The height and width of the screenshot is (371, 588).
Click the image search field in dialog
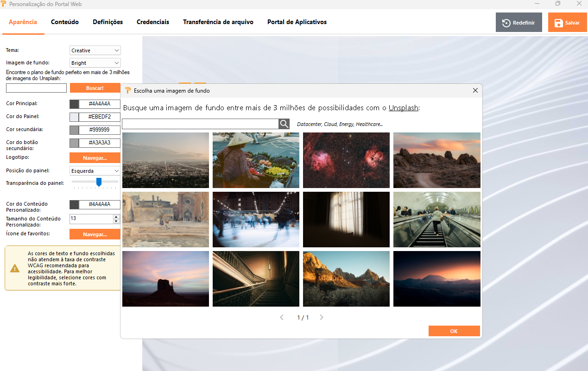pyautogui.click(x=200, y=124)
